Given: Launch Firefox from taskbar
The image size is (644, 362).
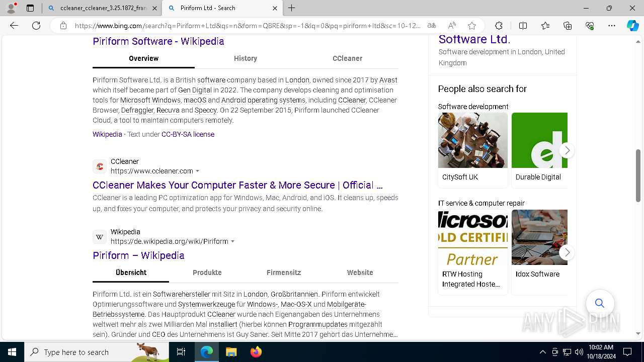Looking at the screenshot, I should click(256, 352).
